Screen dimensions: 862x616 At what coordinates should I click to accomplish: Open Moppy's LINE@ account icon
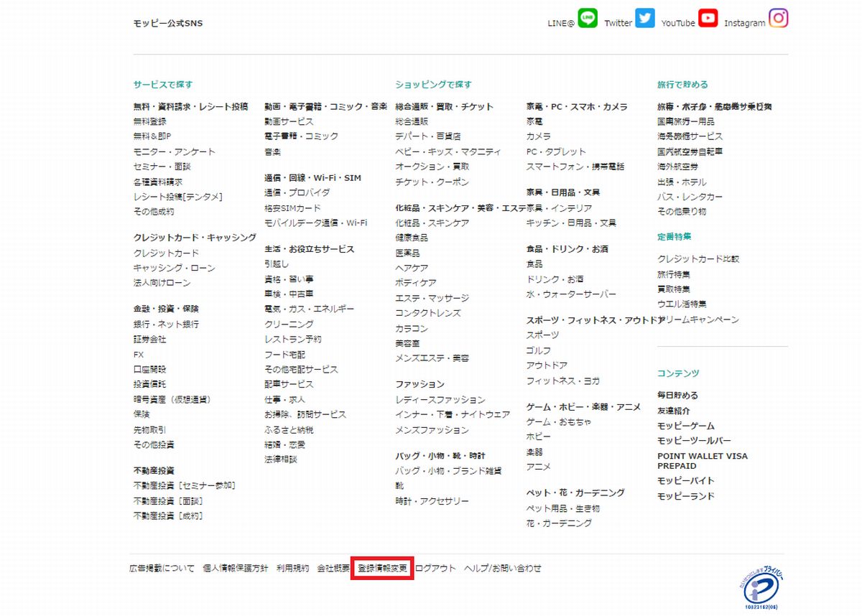click(x=587, y=19)
